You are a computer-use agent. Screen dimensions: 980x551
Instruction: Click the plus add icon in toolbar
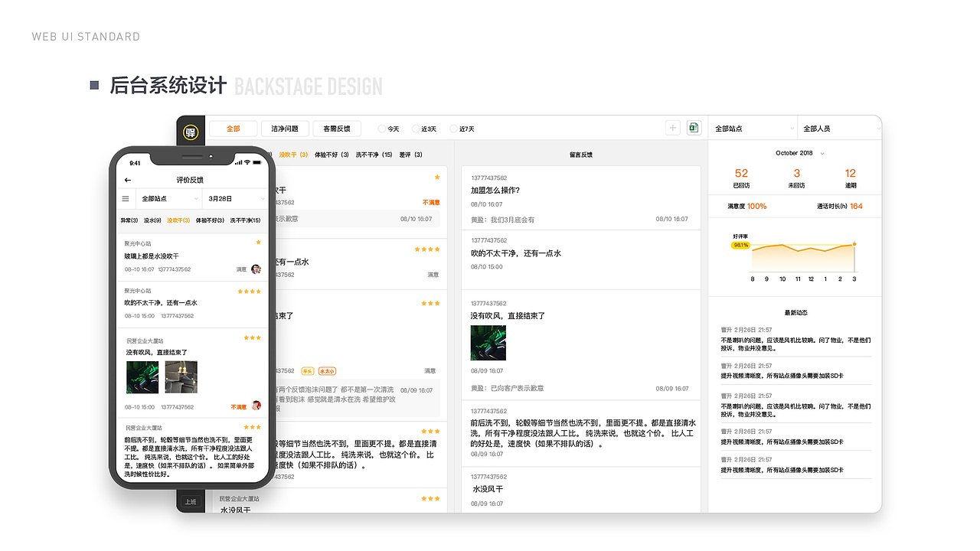tap(673, 128)
